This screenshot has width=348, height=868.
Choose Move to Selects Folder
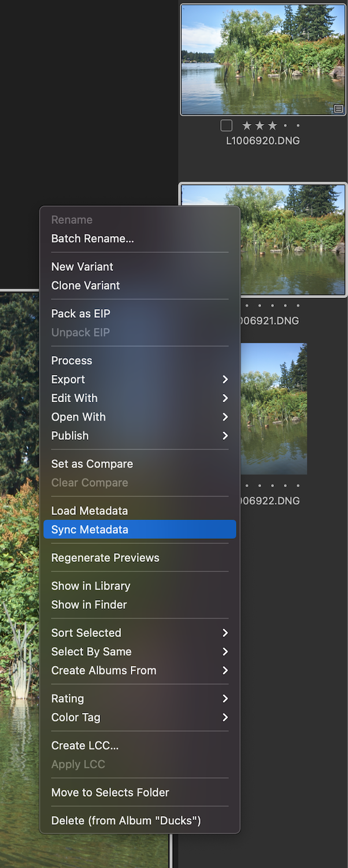[110, 793]
